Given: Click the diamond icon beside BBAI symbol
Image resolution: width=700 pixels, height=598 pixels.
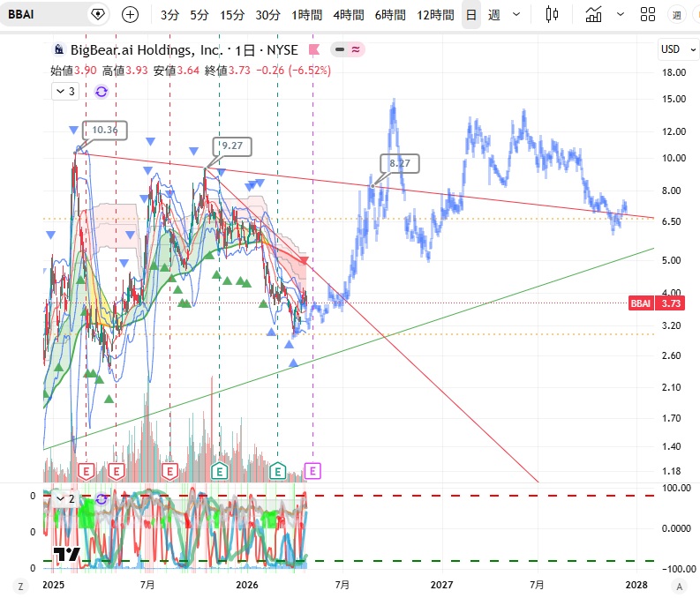Looking at the screenshot, I should pyautogui.click(x=98, y=14).
